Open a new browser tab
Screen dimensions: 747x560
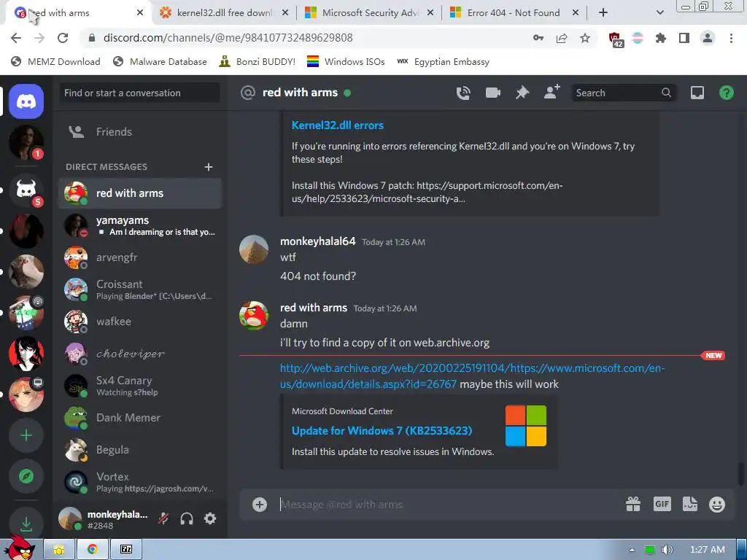tap(603, 13)
